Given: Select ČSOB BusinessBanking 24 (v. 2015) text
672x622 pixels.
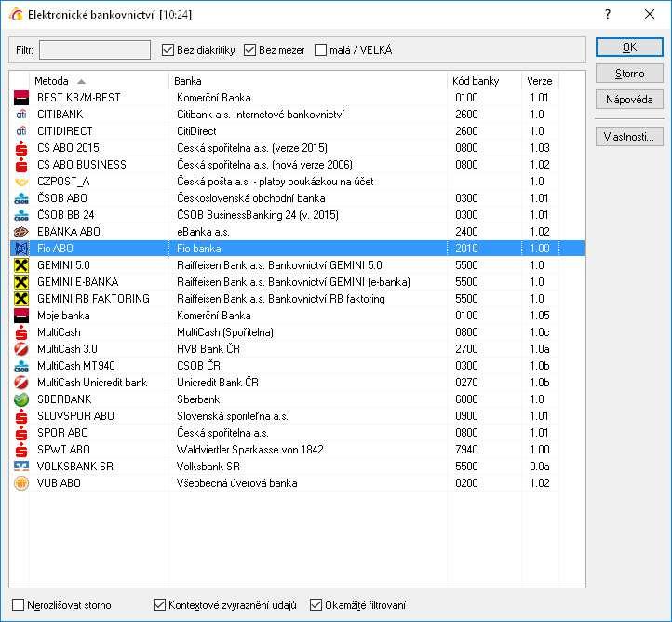Looking at the screenshot, I should point(258,215).
